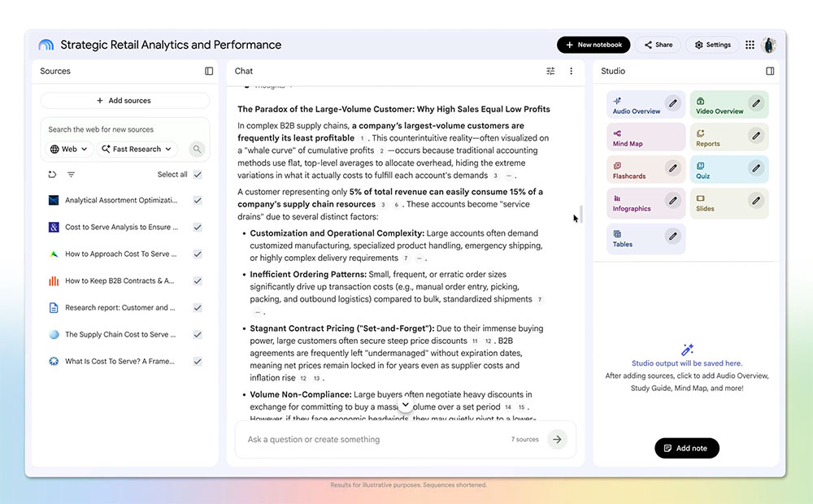
Task: Edit Slides settings with pencil
Action: (756, 201)
